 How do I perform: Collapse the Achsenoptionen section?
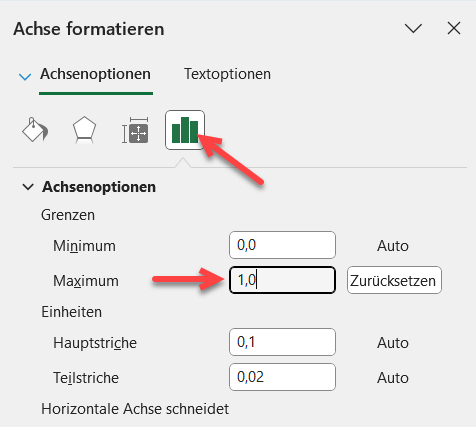pyautogui.click(x=28, y=187)
